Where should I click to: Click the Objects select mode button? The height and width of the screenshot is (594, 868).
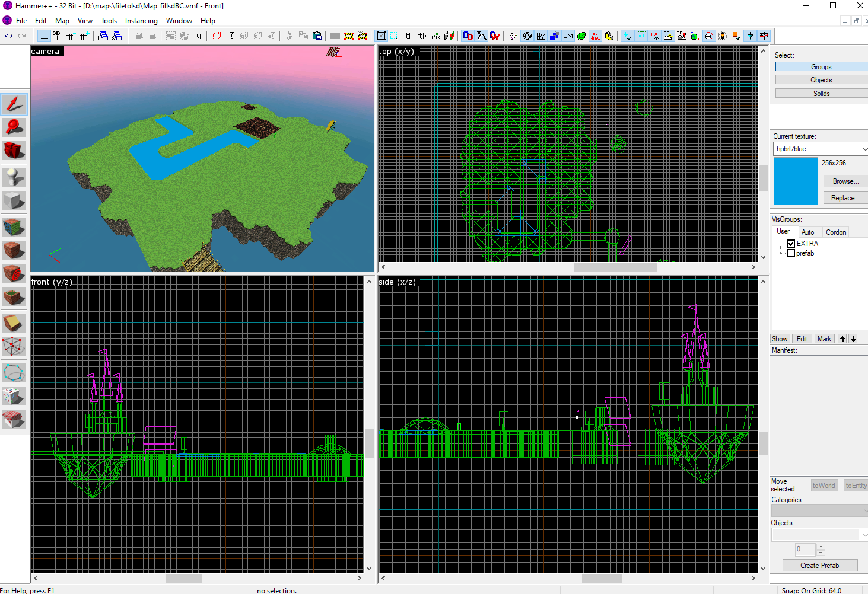[821, 80]
